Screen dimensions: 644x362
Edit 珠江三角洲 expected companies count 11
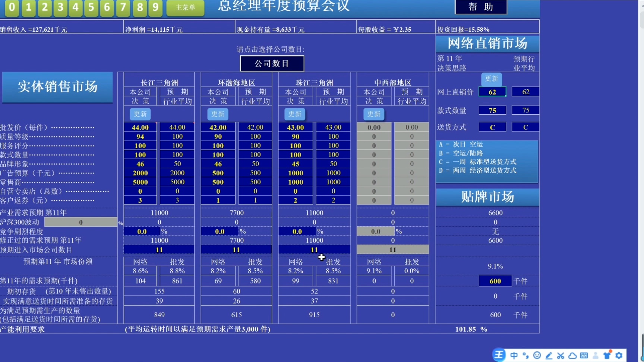(x=314, y=250)
